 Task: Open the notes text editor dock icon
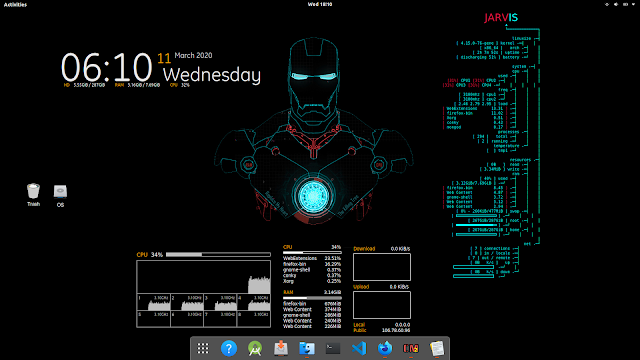437,348
